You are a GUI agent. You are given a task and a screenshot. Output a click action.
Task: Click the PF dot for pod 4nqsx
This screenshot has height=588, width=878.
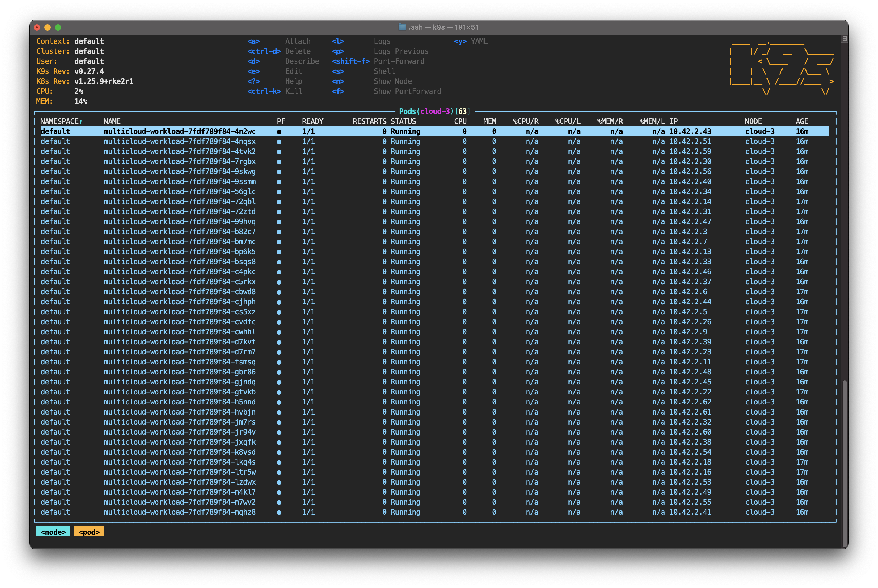click(279, 142)
